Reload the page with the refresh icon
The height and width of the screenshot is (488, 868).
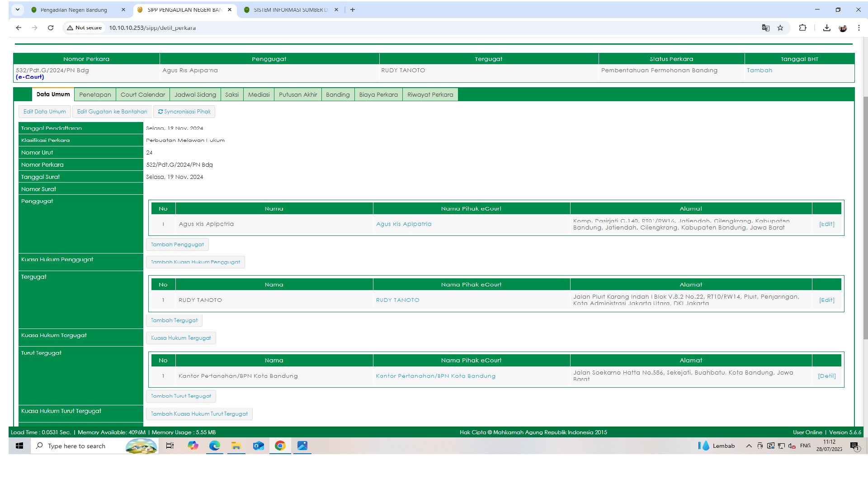[51, 28]
